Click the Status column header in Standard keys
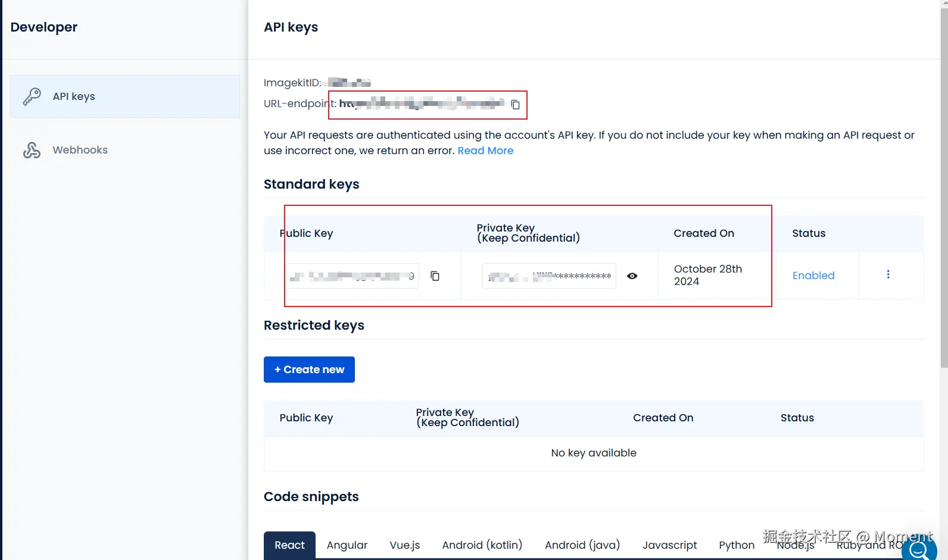 [809, 233]
